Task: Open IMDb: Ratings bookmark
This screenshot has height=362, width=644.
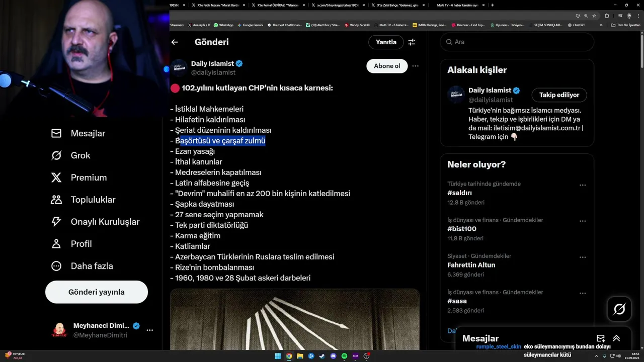Action: coord(429,25)
